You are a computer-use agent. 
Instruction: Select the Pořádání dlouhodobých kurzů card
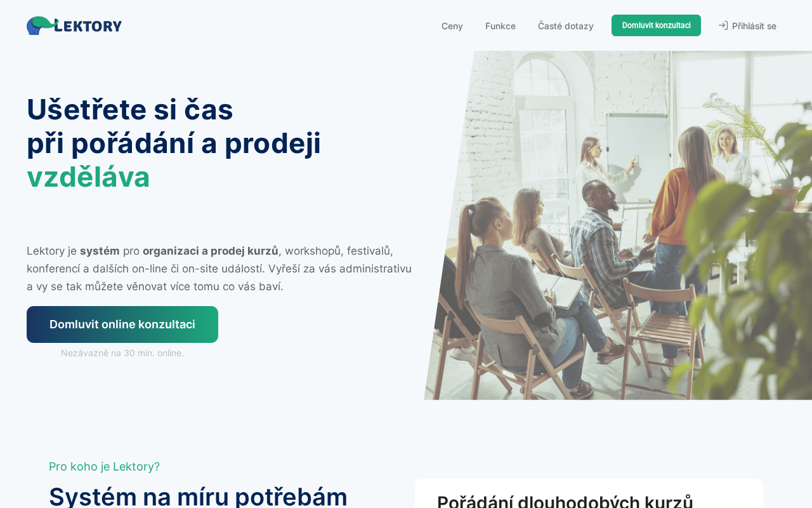pyautogui.click(x=589, y=494)
